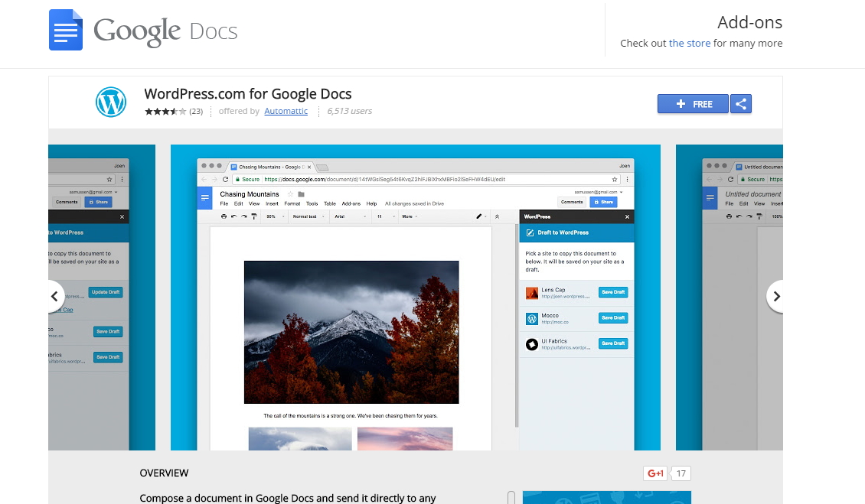
Task: Click Insert menu in center screenshot
Action: (272, 203)
